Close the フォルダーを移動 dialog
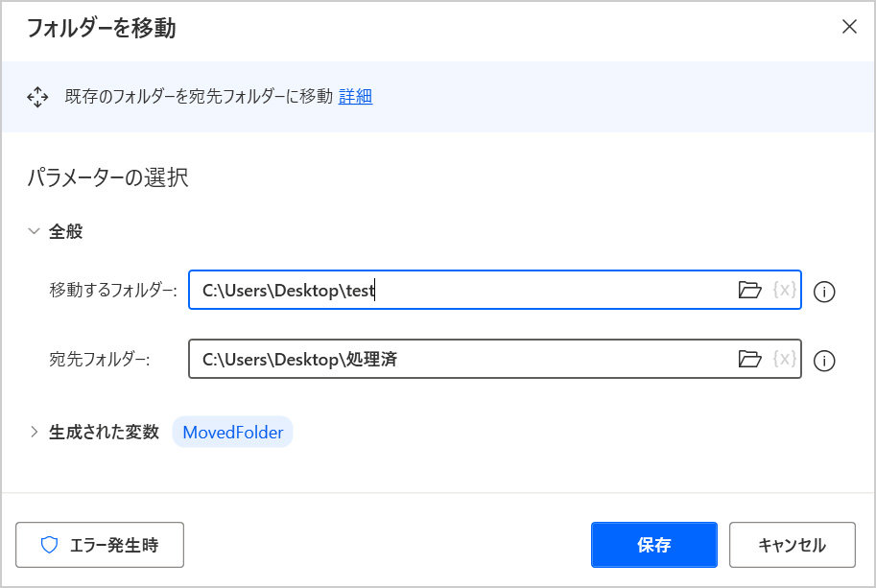This screenshot has width=876, height=588. click(x=849, y=27)
